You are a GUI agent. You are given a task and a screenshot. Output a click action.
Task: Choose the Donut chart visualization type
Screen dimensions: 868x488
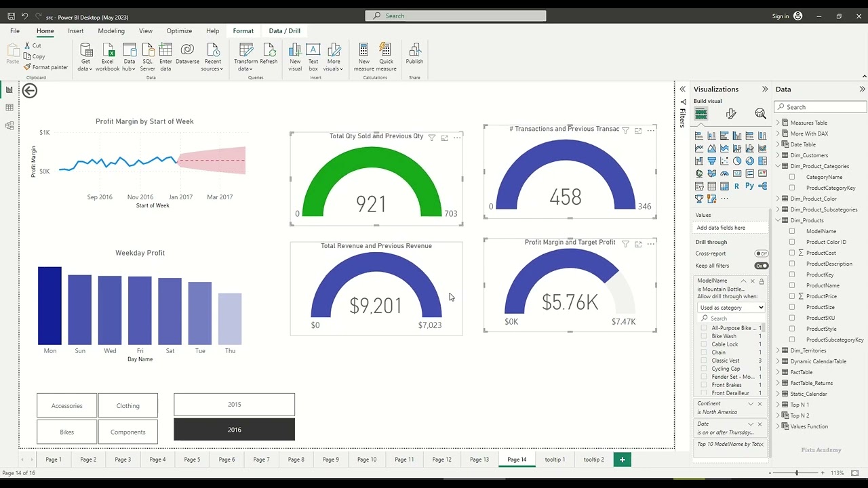[750, 161]
